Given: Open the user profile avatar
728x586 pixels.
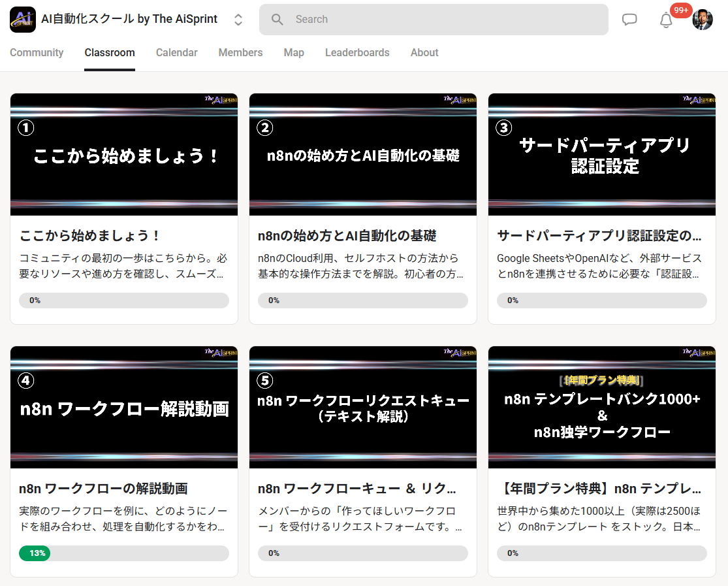Looking at the screenshot, I should coord(702,20).
